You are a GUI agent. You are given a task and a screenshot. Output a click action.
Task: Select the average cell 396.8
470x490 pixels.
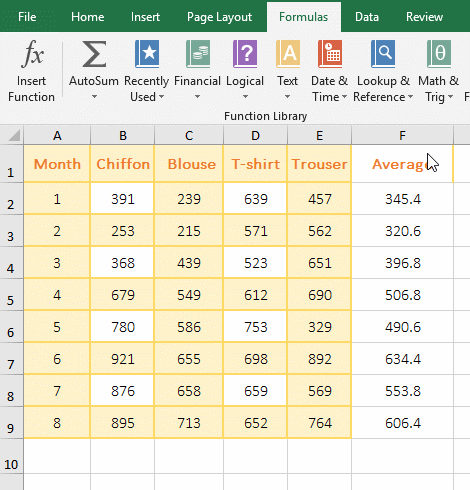click(x=403, y=263)
